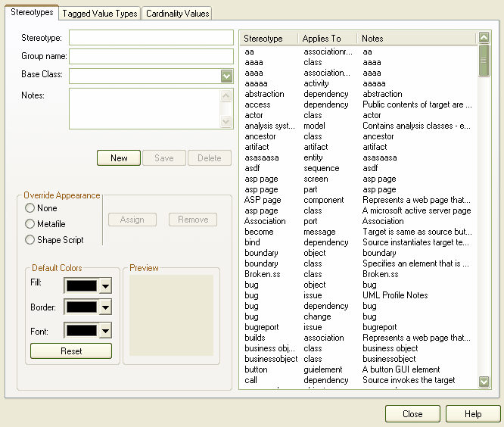This screenshot has width=504, height=427.
Task: Click the Notes box scroll up arrow
Action: (226, 96)
